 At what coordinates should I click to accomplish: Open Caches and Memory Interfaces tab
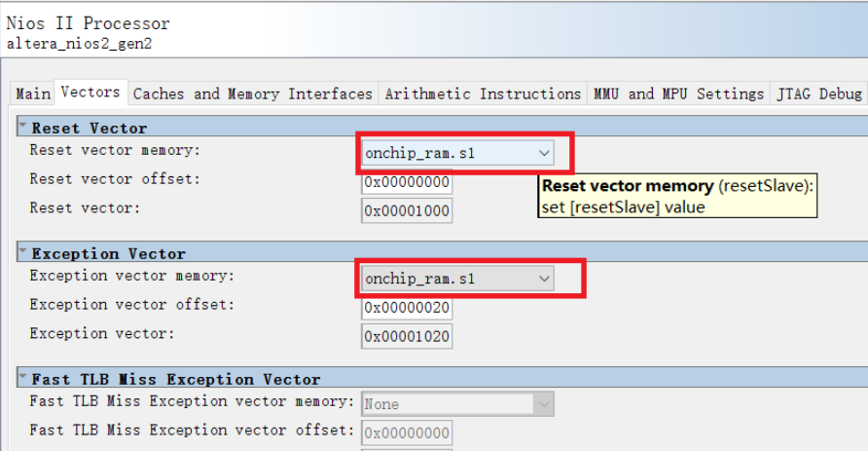pos(252,94)
